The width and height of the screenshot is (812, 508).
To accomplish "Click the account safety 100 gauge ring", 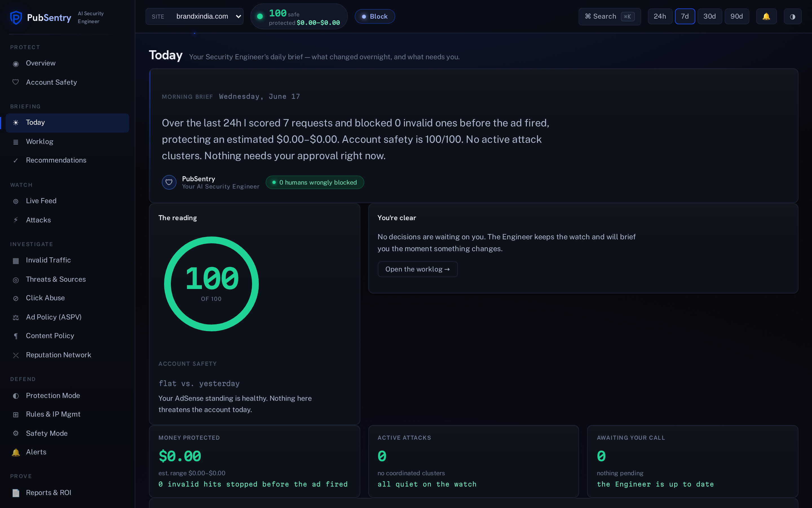I will coord(211,284).
